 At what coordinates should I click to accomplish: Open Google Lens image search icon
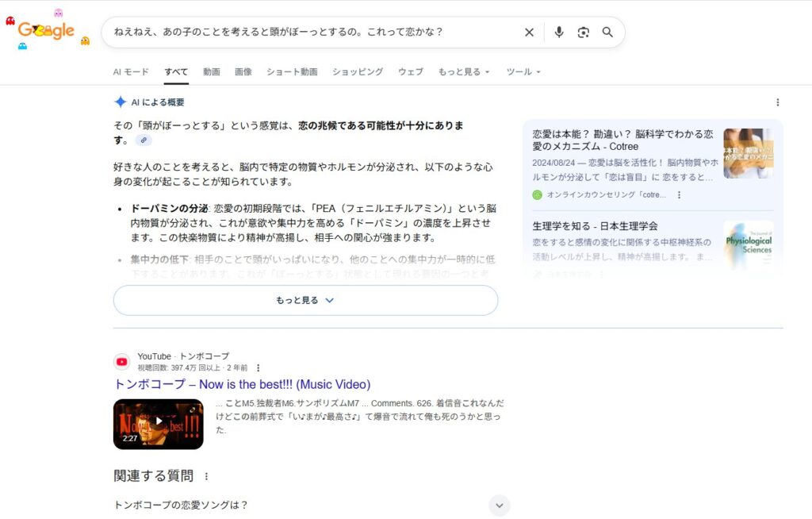[x=584, y=33]
